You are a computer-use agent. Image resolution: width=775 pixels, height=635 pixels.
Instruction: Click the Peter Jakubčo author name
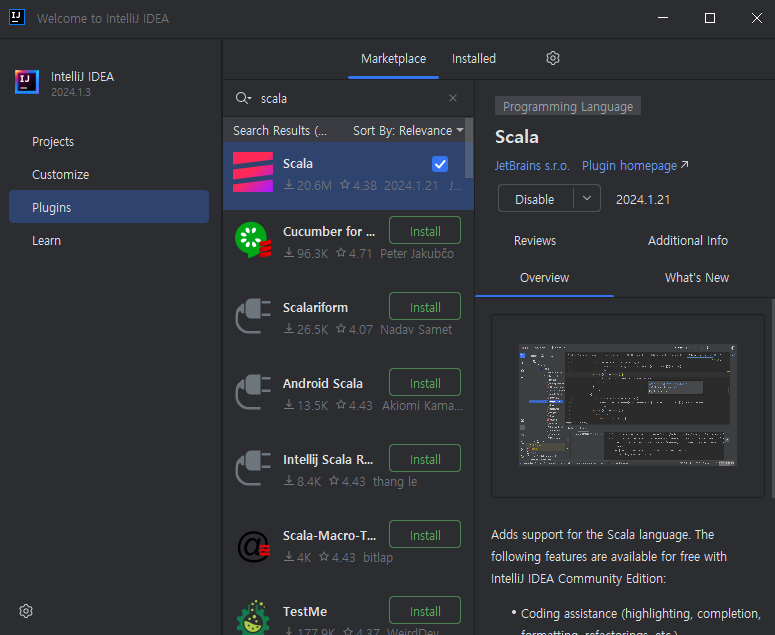coord(417,254)
